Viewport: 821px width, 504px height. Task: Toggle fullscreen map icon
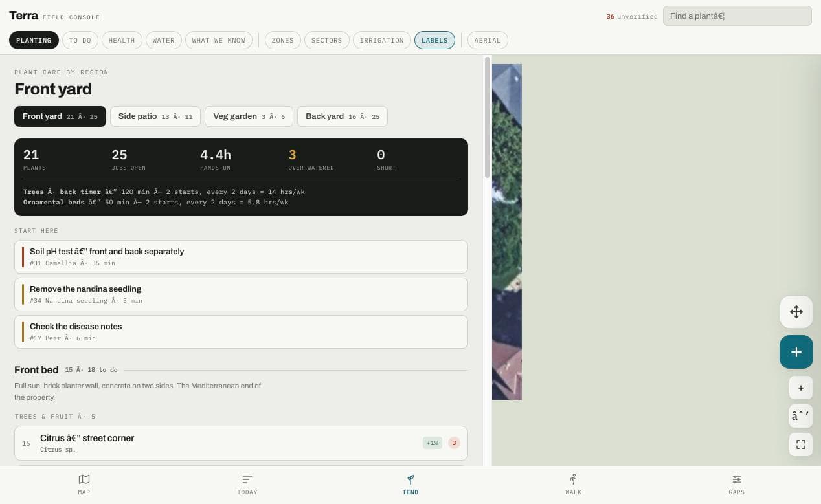[x=801, y=444]
